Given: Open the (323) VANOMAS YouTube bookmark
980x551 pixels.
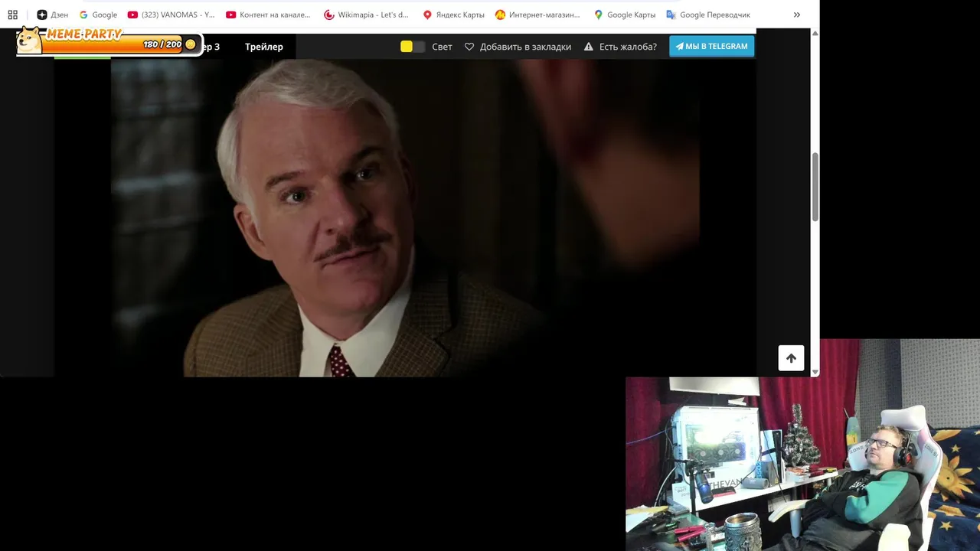Looking at the screenshot, I should point(171,15).
